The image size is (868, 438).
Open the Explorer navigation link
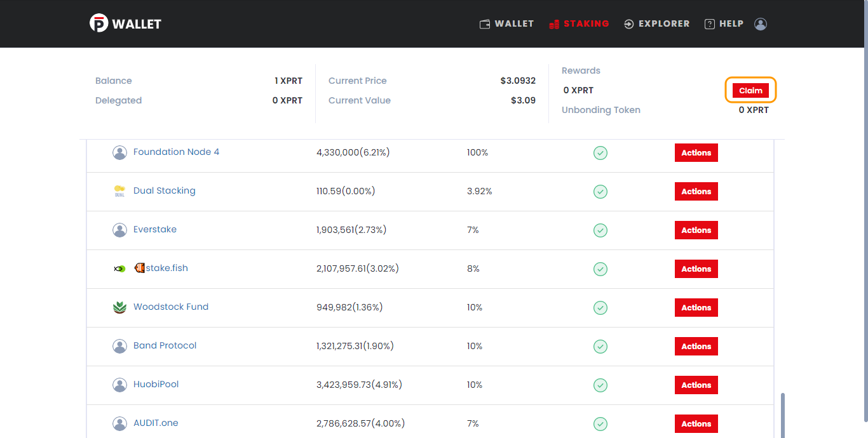(657, 23)
